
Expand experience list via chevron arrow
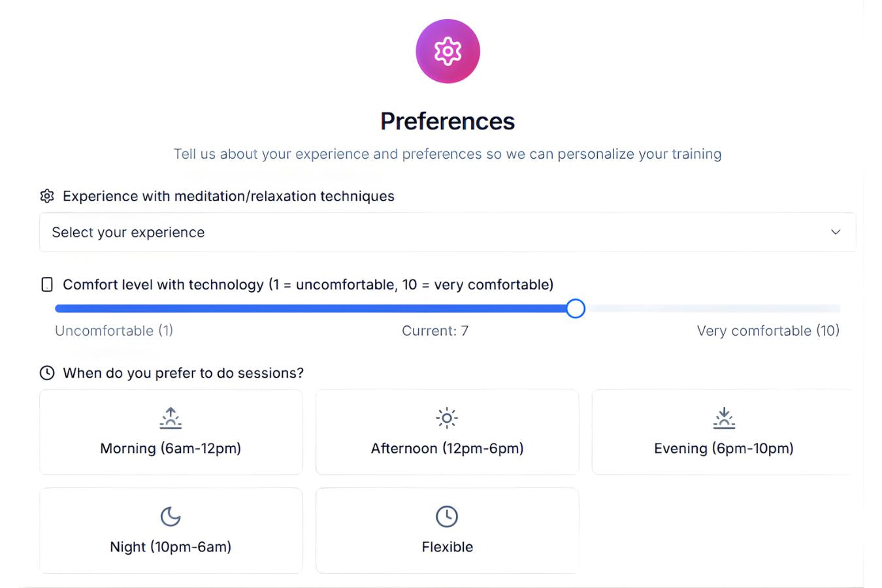(835, 232)
